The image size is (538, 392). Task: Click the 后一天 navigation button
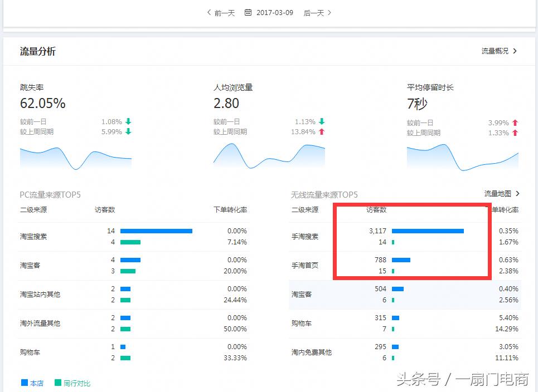coord(314,12)
